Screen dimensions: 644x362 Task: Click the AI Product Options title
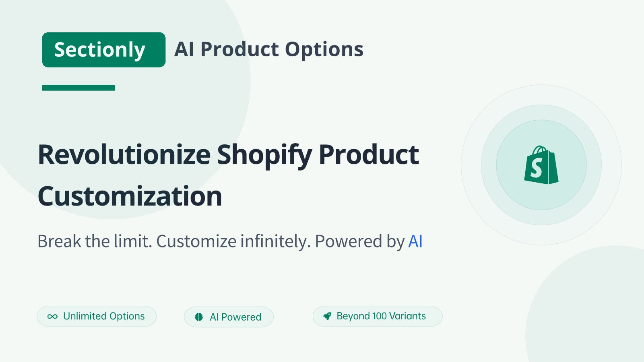(x=269, y=49)
